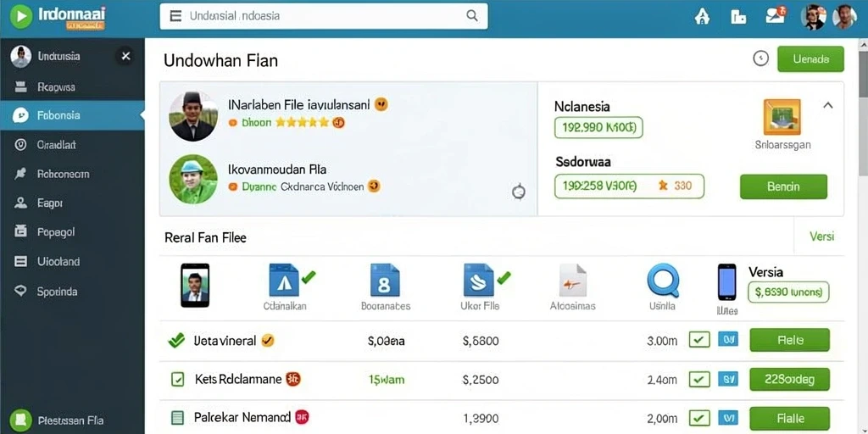Click the refresh icon in profile card

519,192
